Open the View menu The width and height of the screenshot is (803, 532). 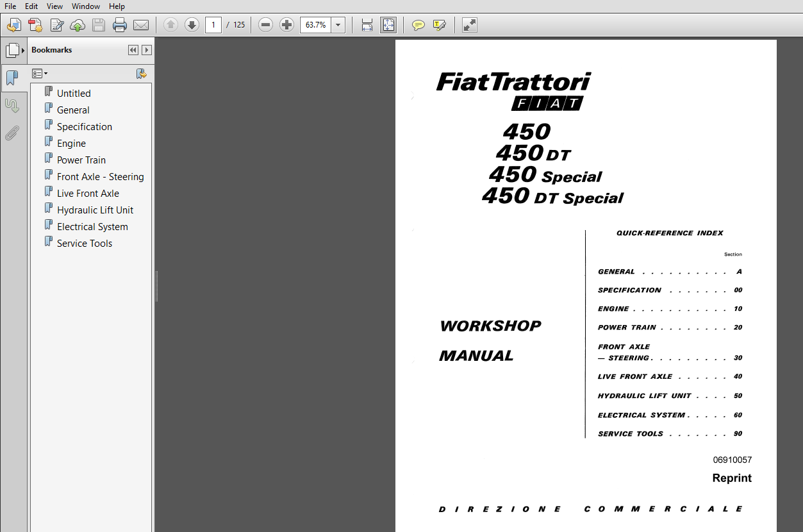coord(54,6)
